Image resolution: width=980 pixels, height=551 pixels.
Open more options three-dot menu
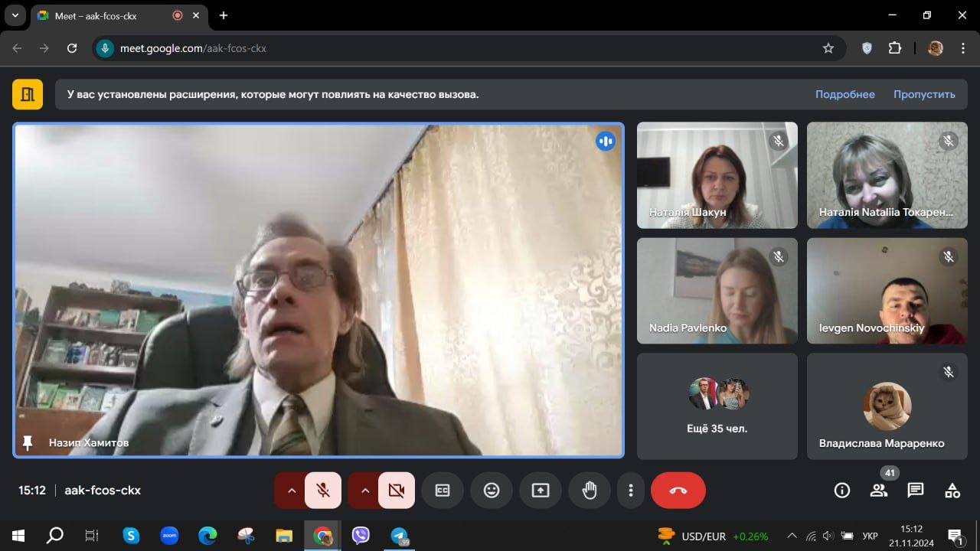click(x=631, y=491)
